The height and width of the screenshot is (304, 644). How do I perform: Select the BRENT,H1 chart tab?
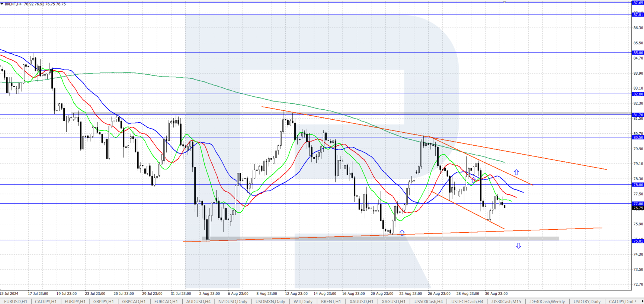(331, 301)
